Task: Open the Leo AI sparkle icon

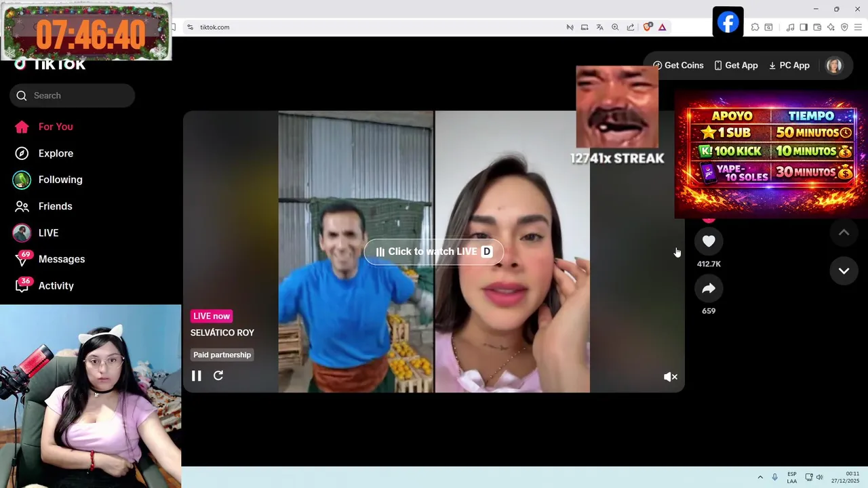Action: [831, 27]
